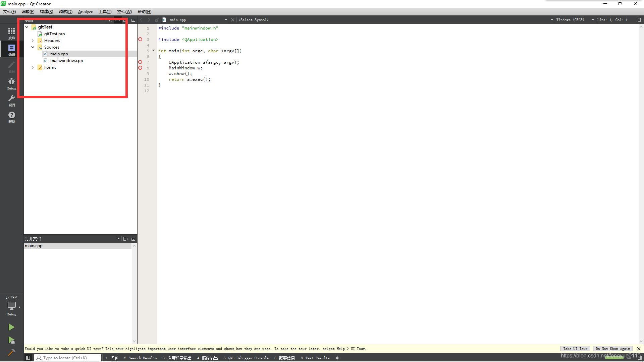The height and width of the screenshot is (362, 644).
Task: Click the Take UI Tour button
Action: pos(575,349)
